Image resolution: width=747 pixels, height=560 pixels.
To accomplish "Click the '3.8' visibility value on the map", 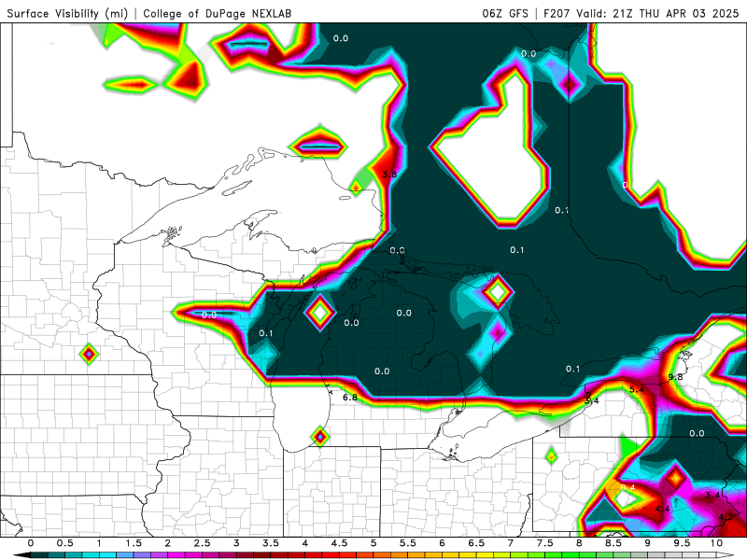I will 389,175.
